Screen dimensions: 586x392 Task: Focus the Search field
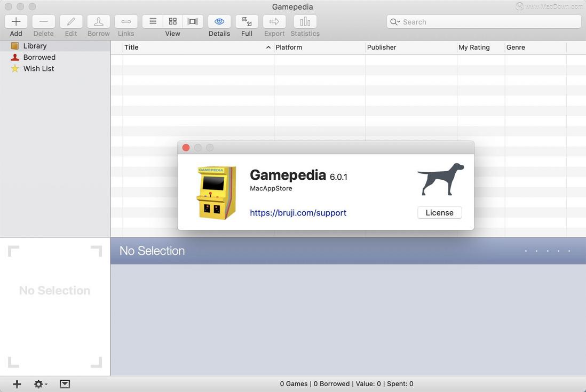pyautogui.click(x=484, y=22)
